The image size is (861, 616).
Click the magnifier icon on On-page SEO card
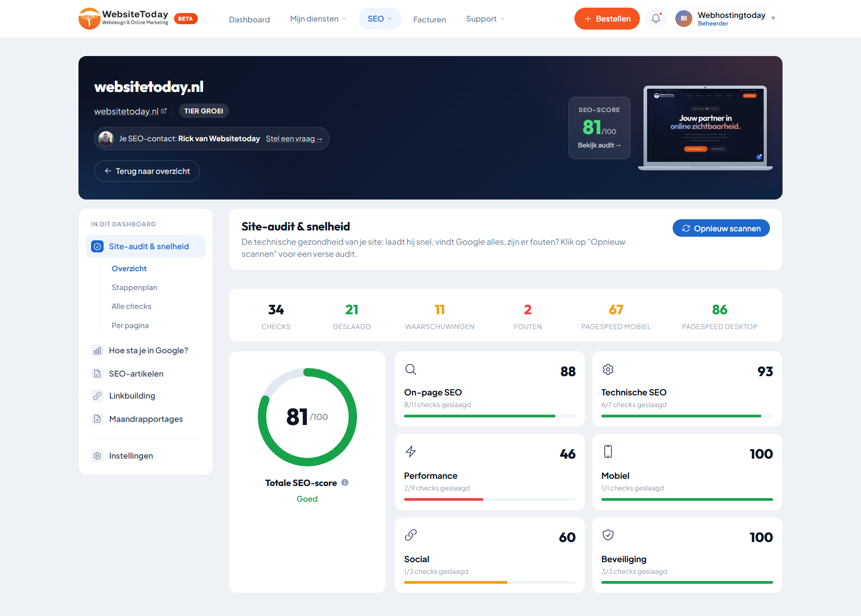tap(411, 369)
